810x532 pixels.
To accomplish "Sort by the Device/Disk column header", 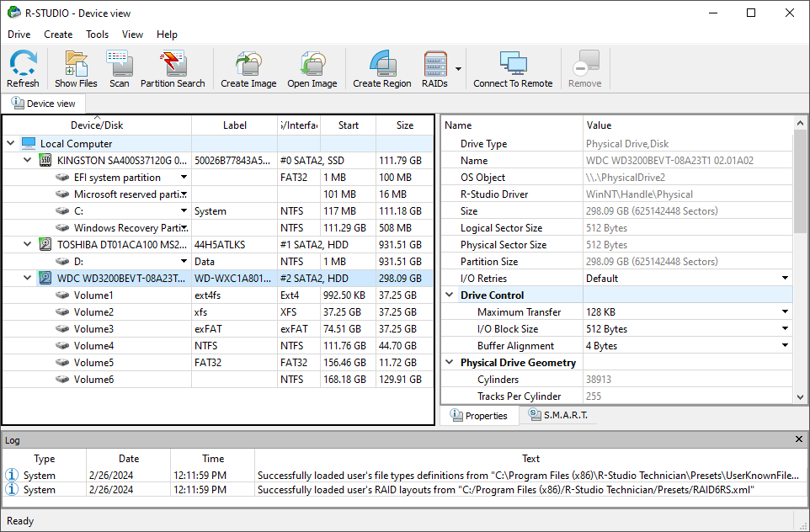I will click(x=97, y=125).
